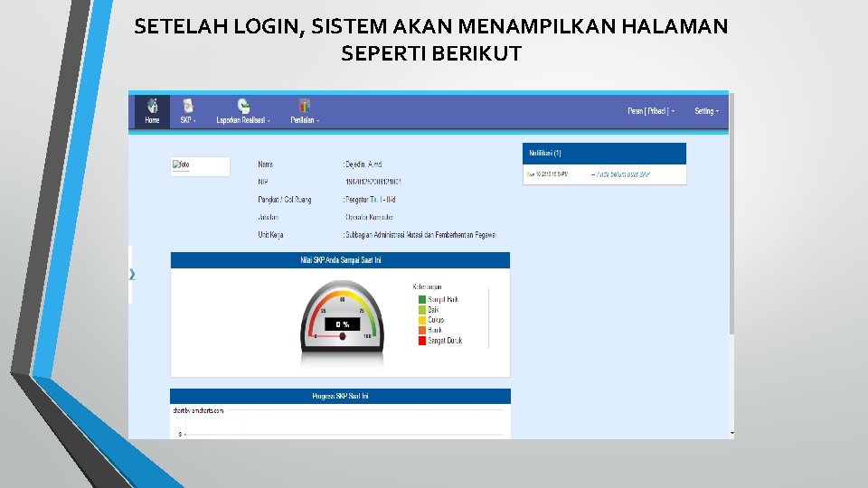The height and width of the screenshot is (488, 868).
Task: Click the foto profile image placeholder
Action: [200, 166]
